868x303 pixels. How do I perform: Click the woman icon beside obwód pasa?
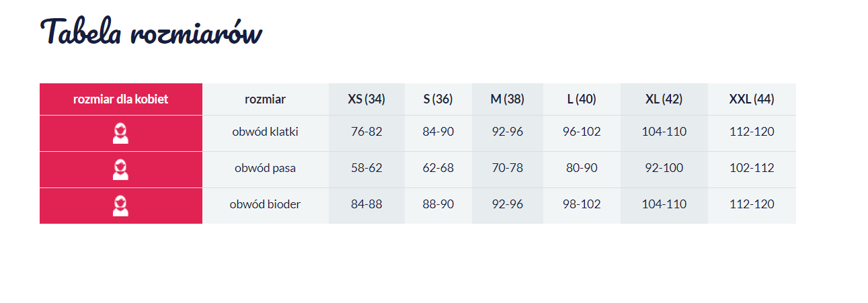121,169
